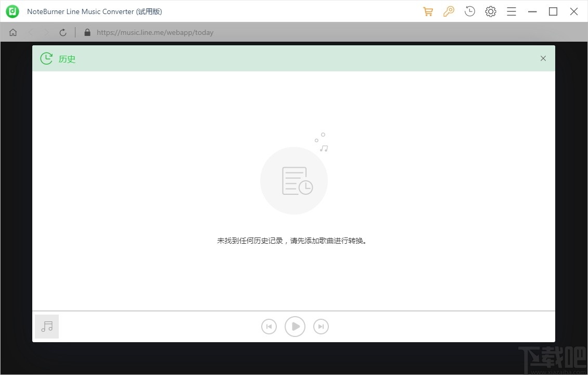Click the forward navigation arrow

click(x=46, y=32)
